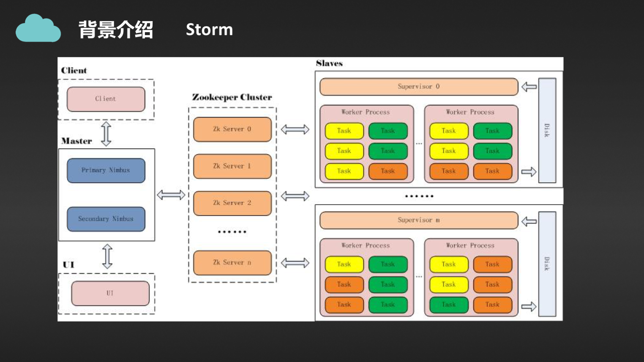This screenshot has width=644, height=362.
Task: Click the double arrow beside Zk Server 2
Action: click(295, 196)
